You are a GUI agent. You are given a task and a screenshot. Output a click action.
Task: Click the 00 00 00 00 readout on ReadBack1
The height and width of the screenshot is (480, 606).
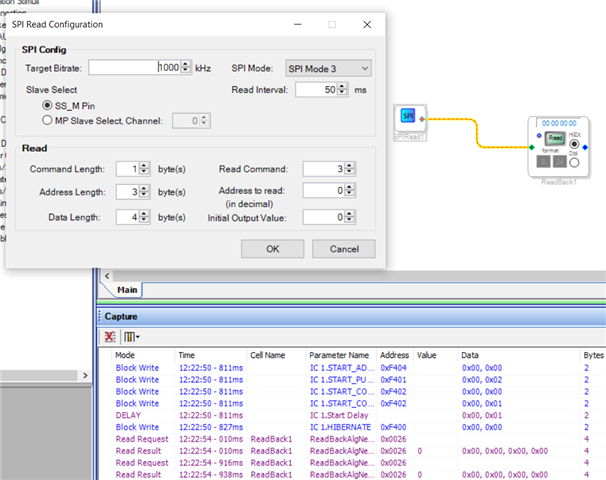point(558,123)
